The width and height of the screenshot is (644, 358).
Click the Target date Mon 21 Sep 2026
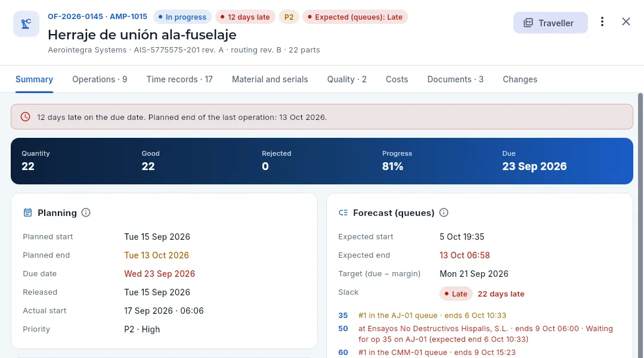click(x=474, y=274)
